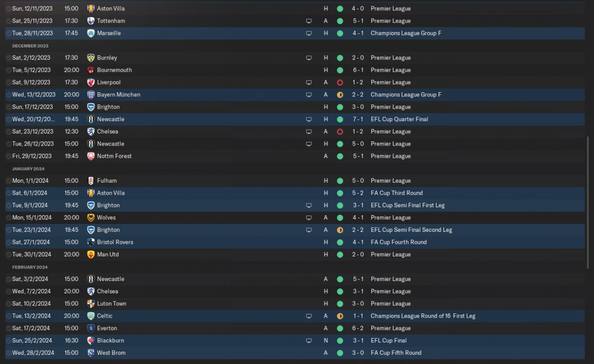
Task: Click the December 2023 month header
Action: pyautogui.click(x=30, y=46)
